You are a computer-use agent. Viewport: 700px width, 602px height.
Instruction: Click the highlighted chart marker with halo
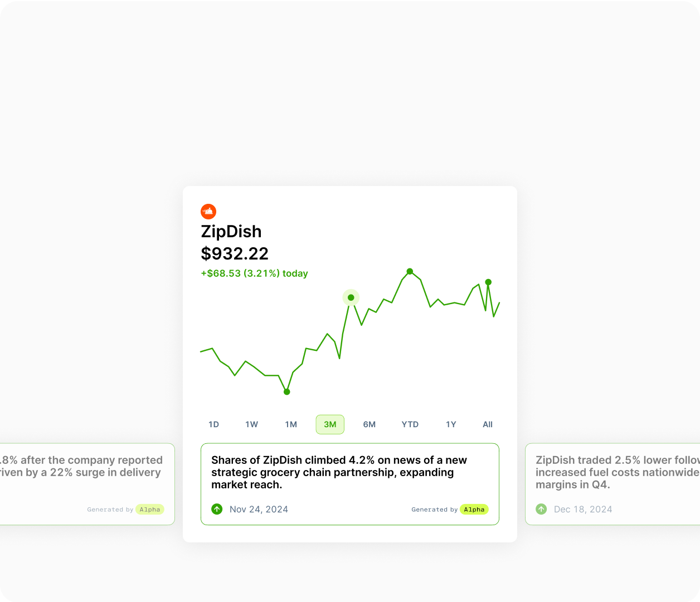pos(351,297)
